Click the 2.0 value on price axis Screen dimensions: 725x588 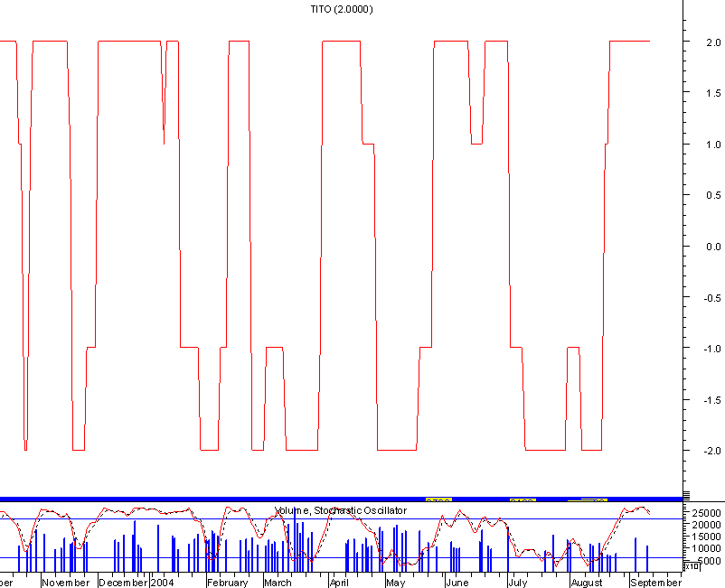click(713, 42)
